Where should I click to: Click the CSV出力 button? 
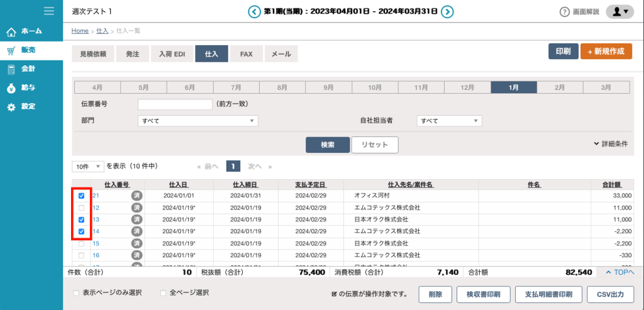coord(610,294)
